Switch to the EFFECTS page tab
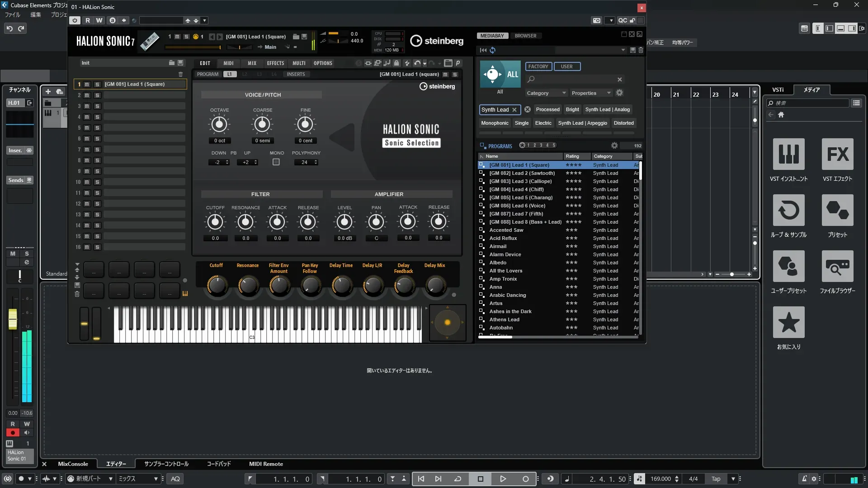 click(275, 63)
